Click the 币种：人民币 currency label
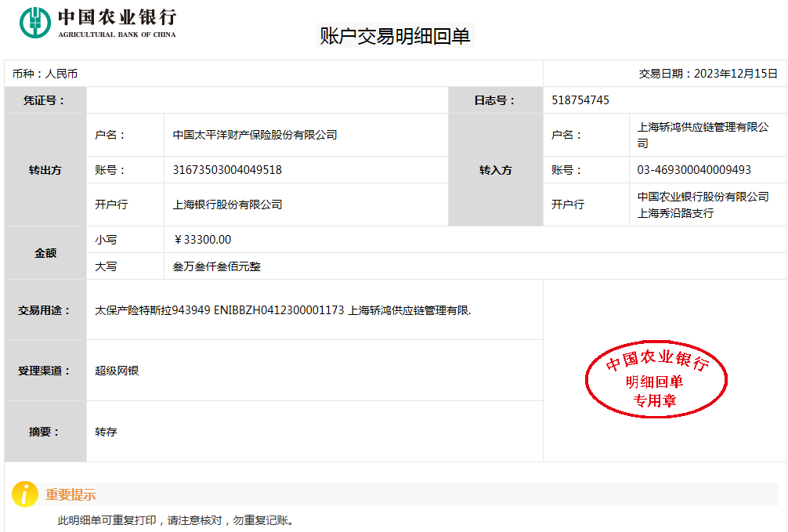The height and width of the screenshot is (532, 788). [45, 74]
